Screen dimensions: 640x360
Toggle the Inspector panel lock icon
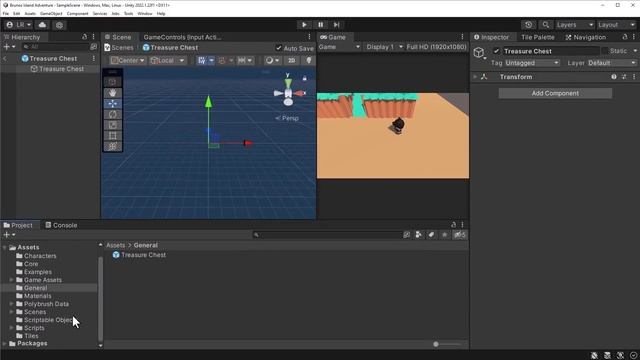point(625,37)
